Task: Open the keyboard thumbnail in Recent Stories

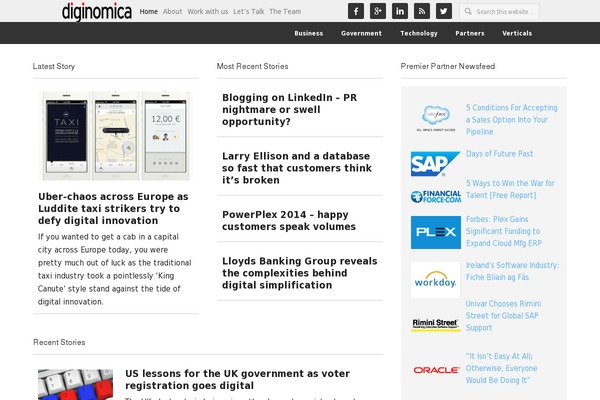Action: point(75,384)
